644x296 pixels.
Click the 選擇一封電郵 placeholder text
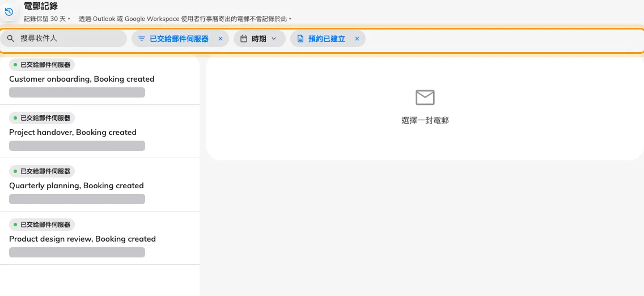(x=425, y=121)
